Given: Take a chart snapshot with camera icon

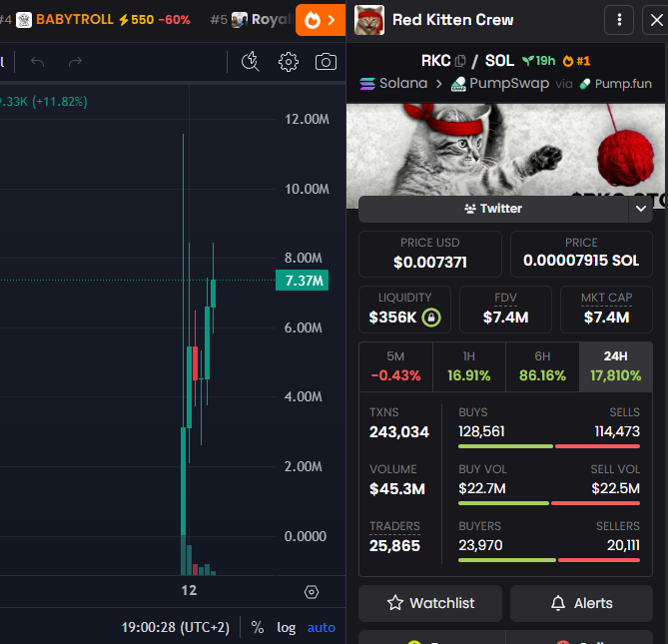Looking at the screenshot, I should [x=326, y=62].
